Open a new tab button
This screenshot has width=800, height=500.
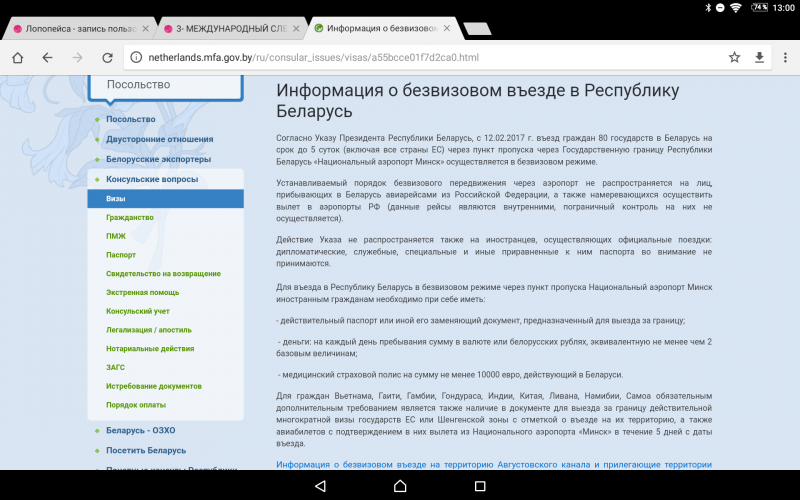coord(476,28)
